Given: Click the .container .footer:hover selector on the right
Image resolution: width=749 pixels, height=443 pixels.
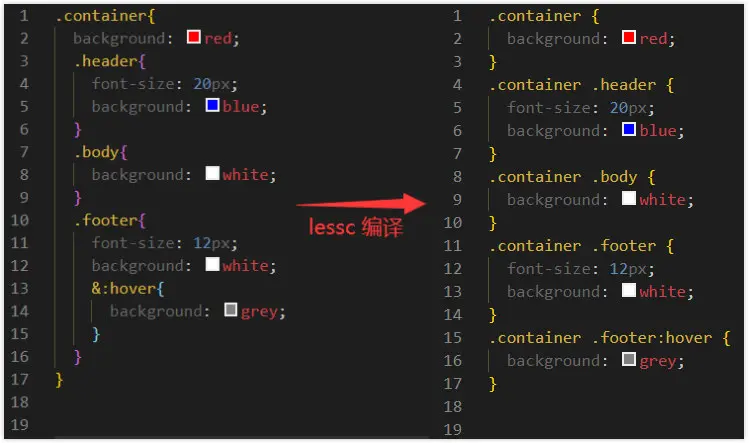Looking at the screenshot, I should coord(600,338).
